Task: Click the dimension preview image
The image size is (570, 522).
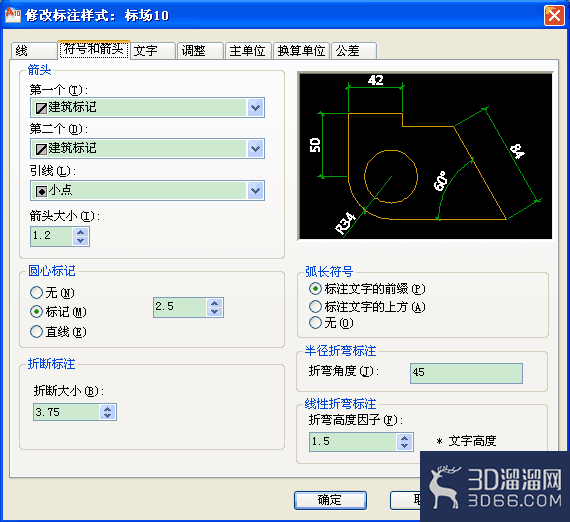Action: pos(425,156)
